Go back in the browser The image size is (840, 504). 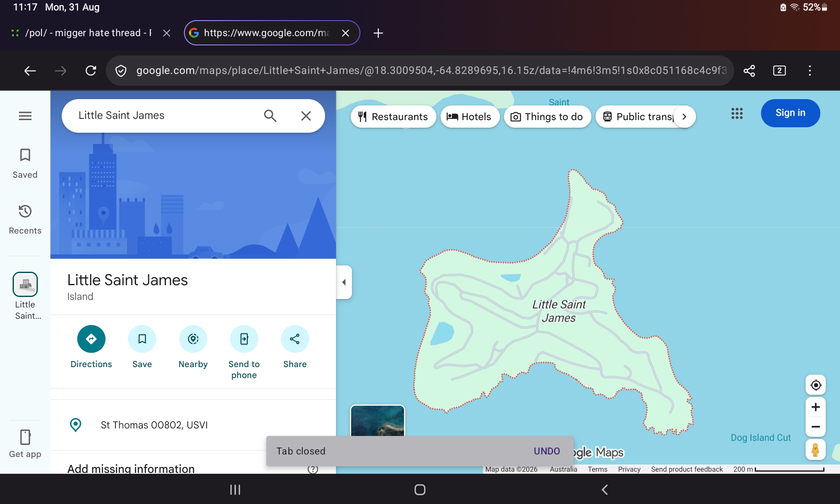tap(30, 71)
